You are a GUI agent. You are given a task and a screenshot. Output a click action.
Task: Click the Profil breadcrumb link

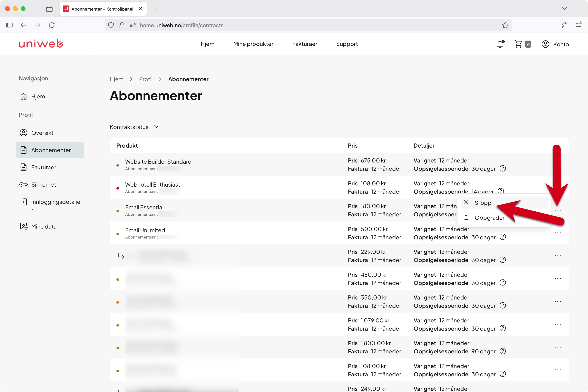point(146,79)
